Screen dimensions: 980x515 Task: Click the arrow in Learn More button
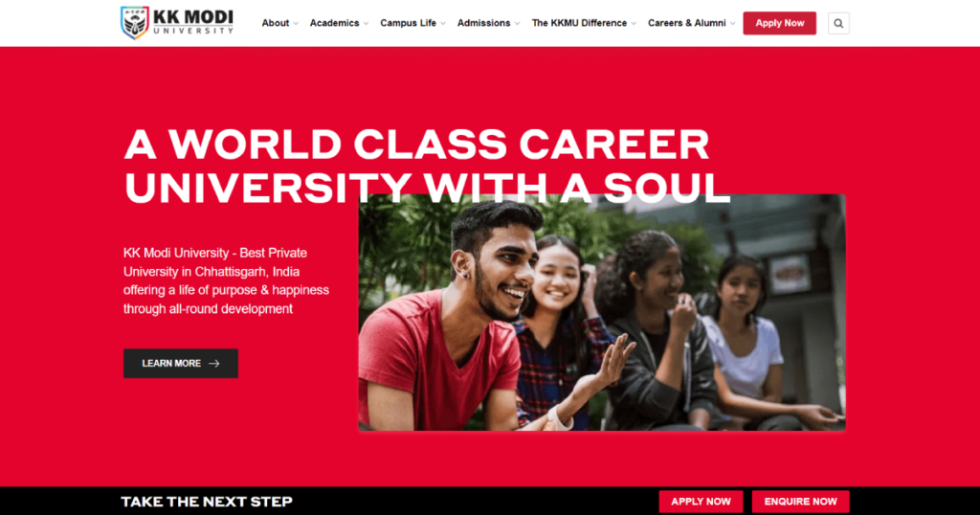click(x=214, y=363)
